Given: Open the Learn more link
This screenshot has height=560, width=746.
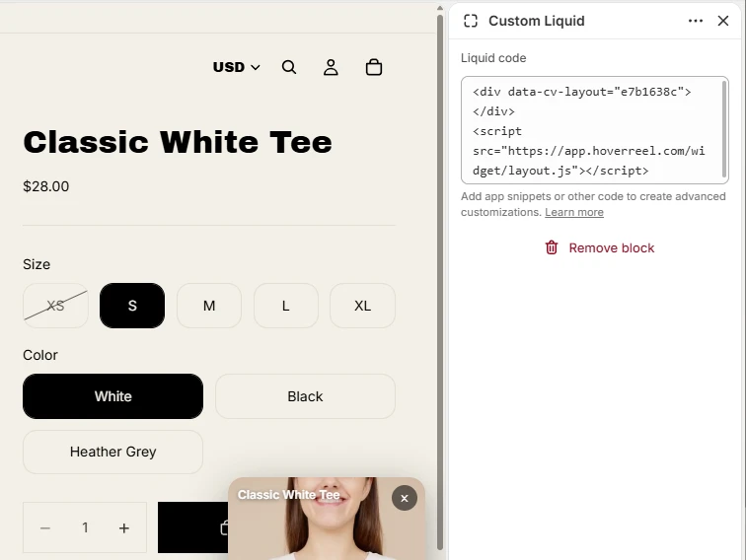Looking at the screenshot, I should pyautogui.click(x=573, y=212).
